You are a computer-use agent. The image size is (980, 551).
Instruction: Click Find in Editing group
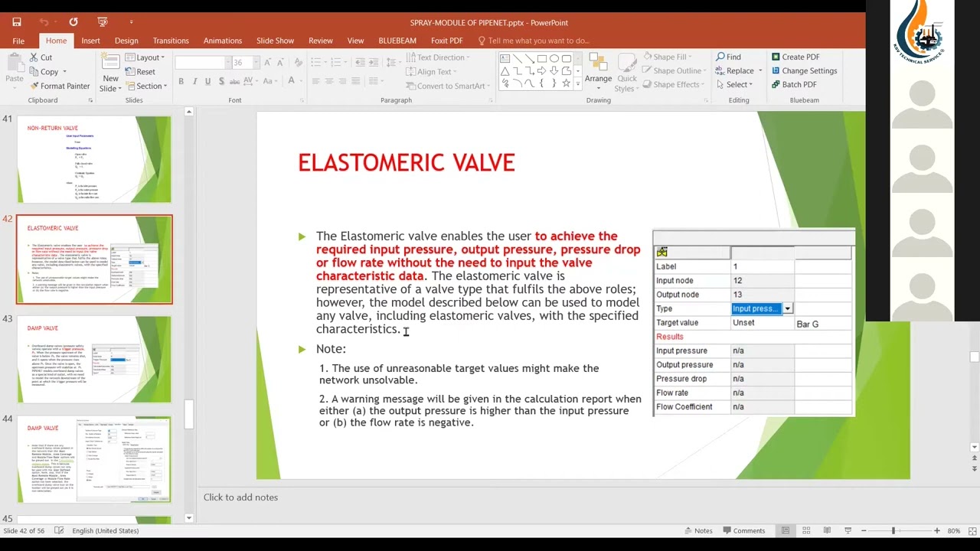click(x=728, y=57)
